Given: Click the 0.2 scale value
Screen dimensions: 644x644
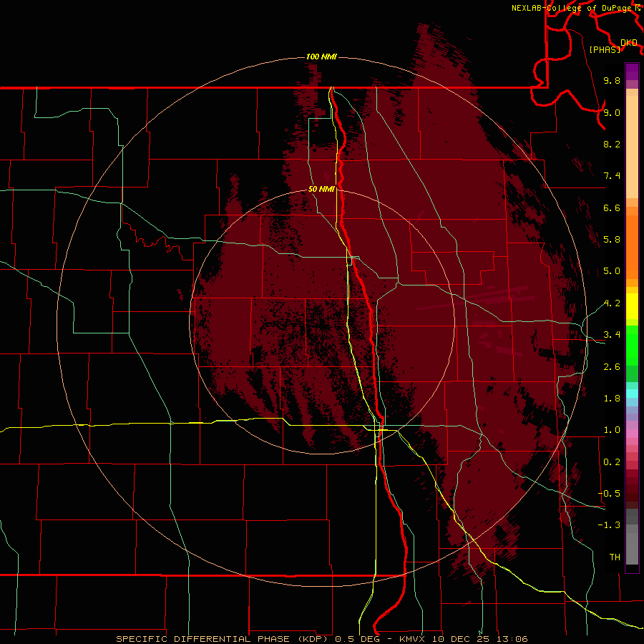Looking at the screenshot, I should [612, 462].
